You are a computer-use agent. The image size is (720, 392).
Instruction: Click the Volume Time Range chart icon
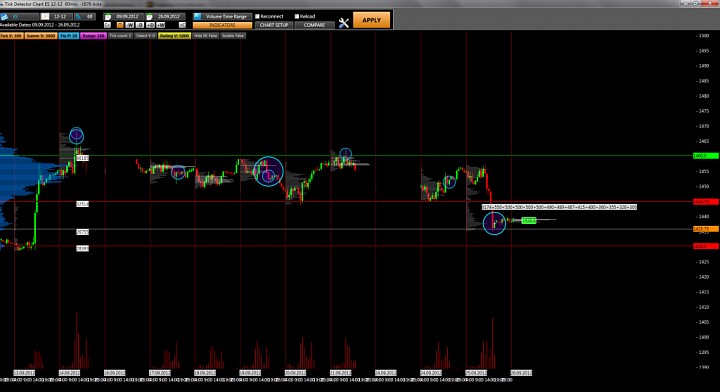(x=197, y=17)
